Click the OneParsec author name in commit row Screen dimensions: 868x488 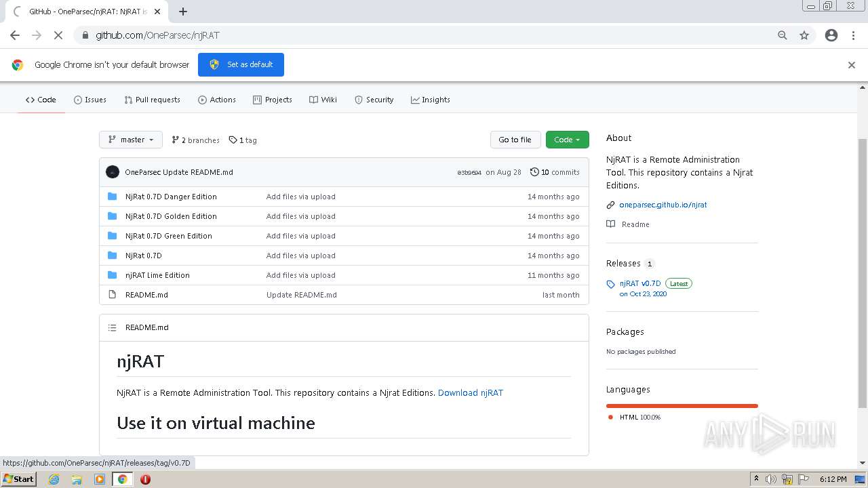(x=142, y=172)
